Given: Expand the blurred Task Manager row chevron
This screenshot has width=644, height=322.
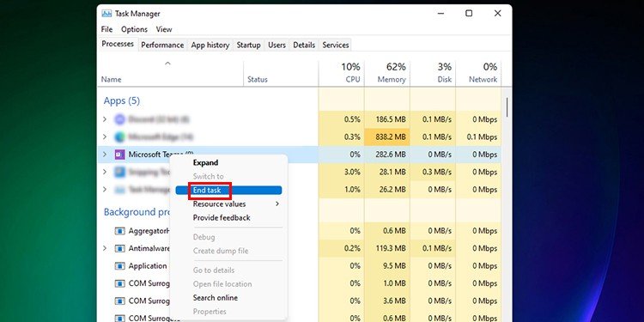Looking at the screenshot, I should [105, 190].
